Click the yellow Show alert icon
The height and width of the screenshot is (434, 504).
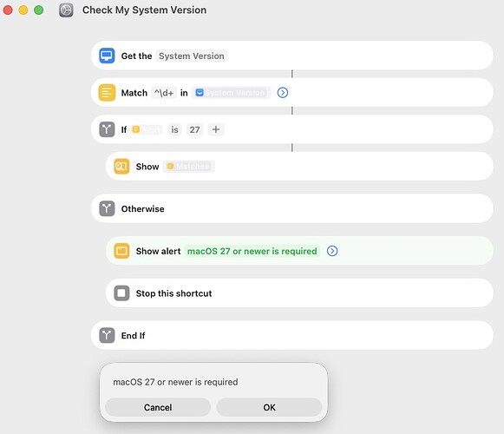coord(121,251)
